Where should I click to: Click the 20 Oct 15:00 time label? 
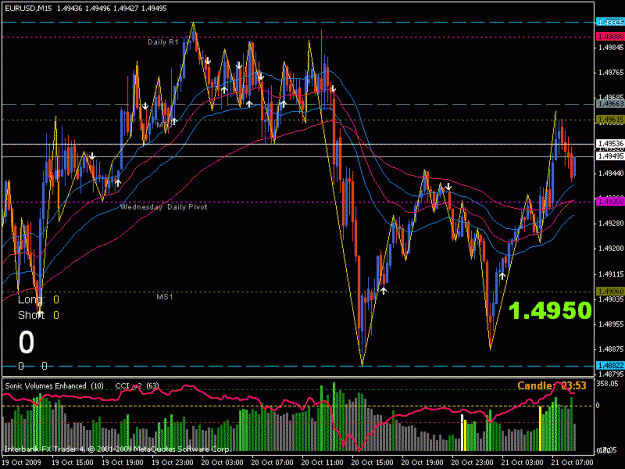pos(372,463)
